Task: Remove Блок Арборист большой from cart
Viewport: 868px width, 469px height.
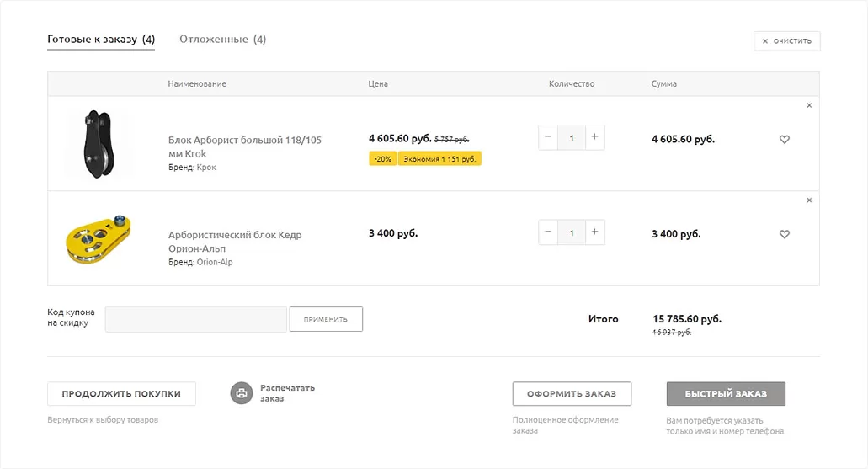Action: 809,105
